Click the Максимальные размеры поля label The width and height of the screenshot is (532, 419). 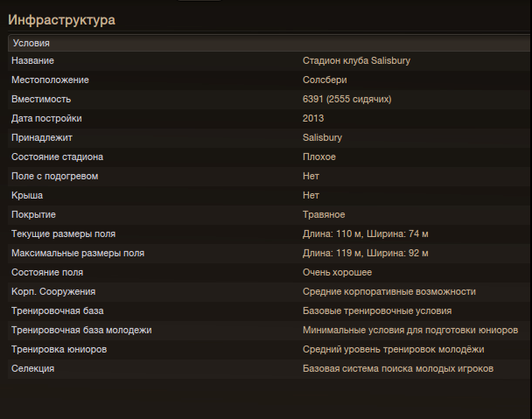[x=78, y=254]
